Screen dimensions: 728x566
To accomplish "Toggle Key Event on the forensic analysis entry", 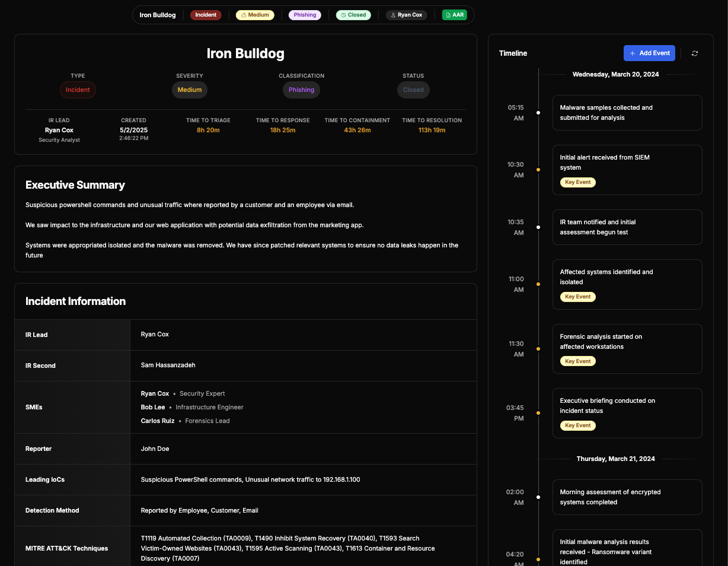I will (577, 361).
